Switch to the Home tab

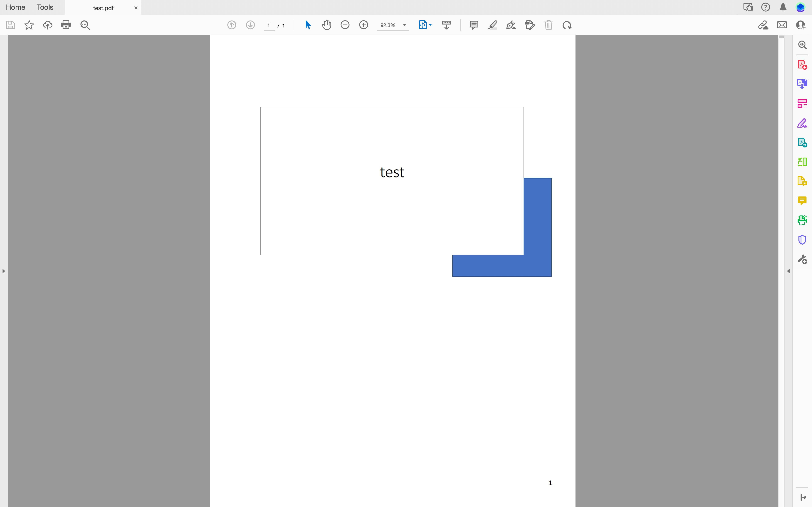pyautogui.click(x=15, y=7)
